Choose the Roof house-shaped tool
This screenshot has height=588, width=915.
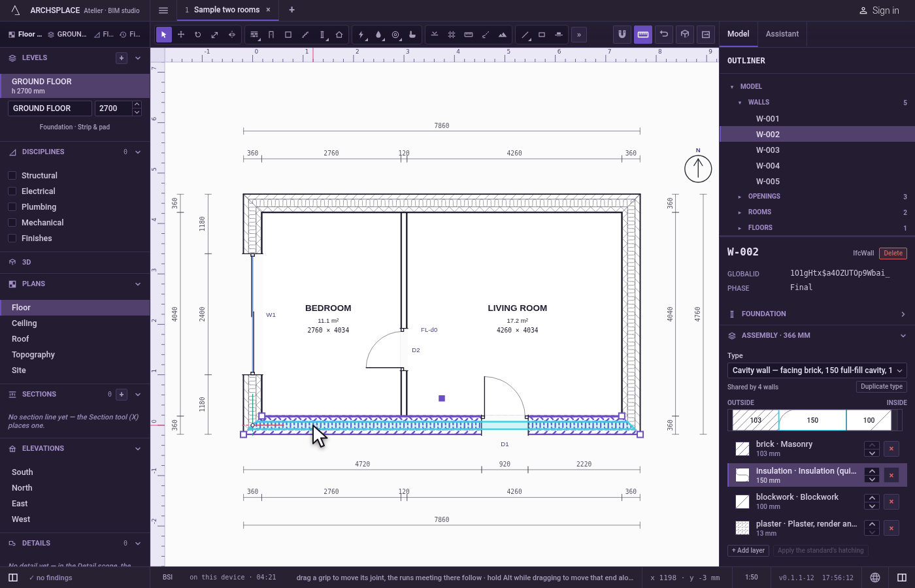[339, 35]
